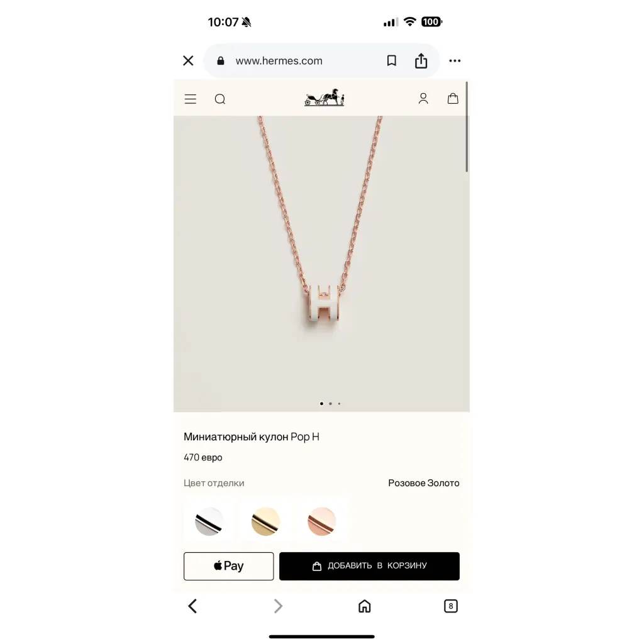Go forward with the forward arrow

278,606
